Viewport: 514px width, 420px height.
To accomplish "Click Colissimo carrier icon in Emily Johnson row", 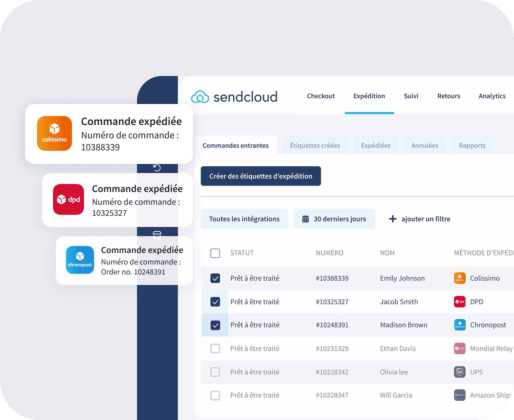I will 460,278.
